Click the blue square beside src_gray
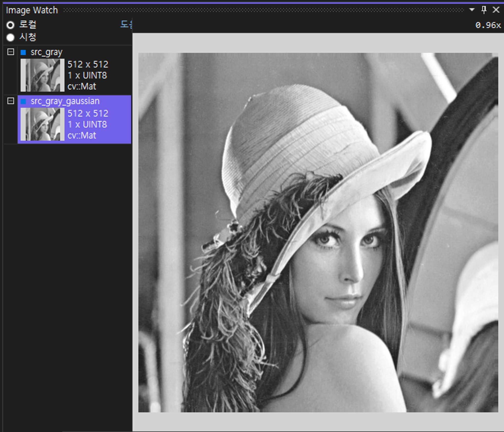 click(x=23, y=52)
